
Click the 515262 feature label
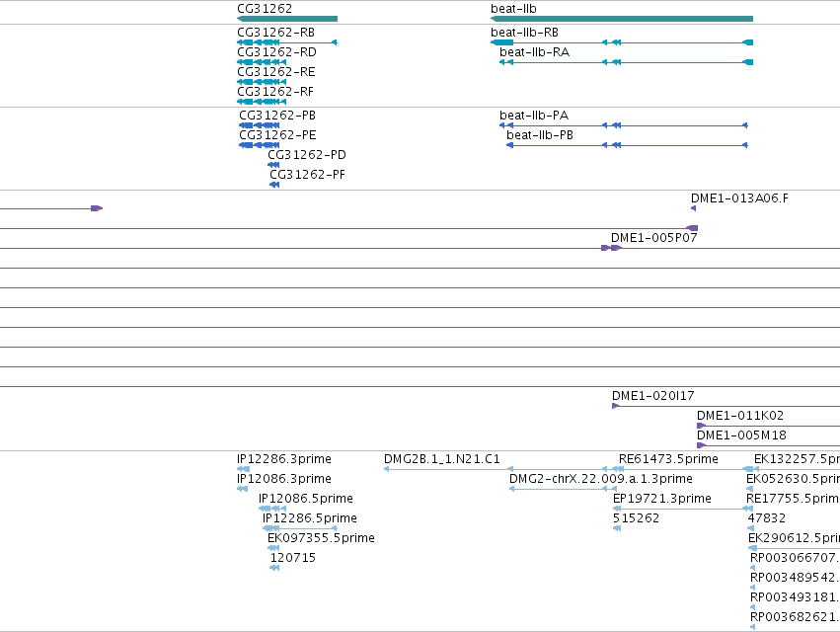tap(636, 518)
